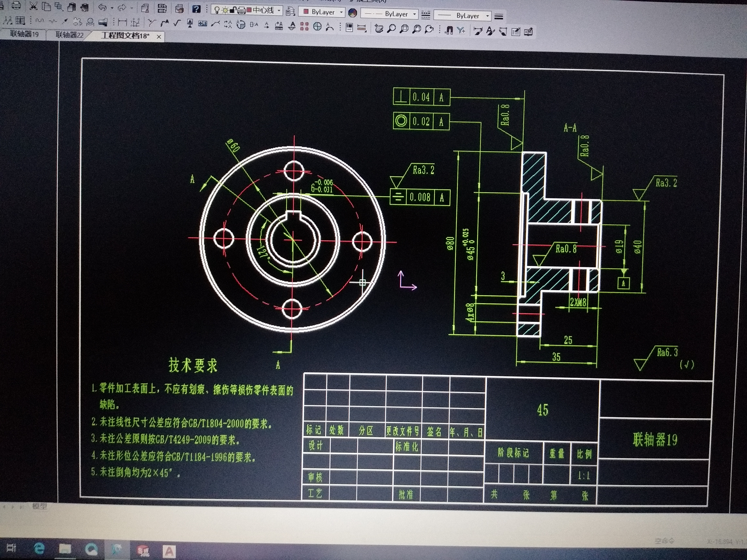Click the Undo arrow icon
The width and height of the screenshot is (747, 560).
(x=102, y=7)
